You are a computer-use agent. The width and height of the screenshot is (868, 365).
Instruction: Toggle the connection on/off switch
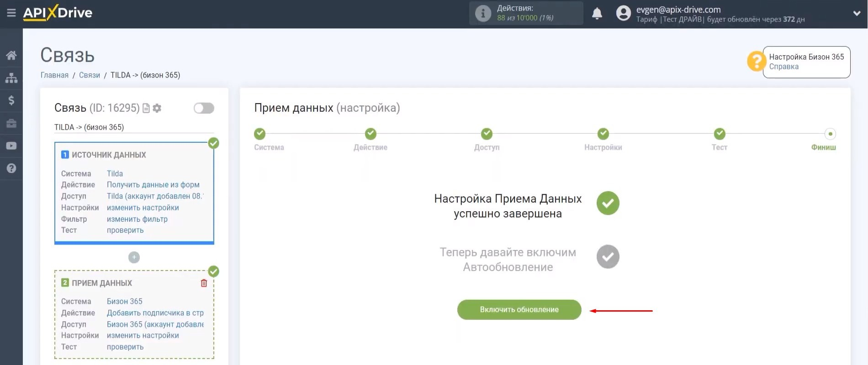pos(204,108)
